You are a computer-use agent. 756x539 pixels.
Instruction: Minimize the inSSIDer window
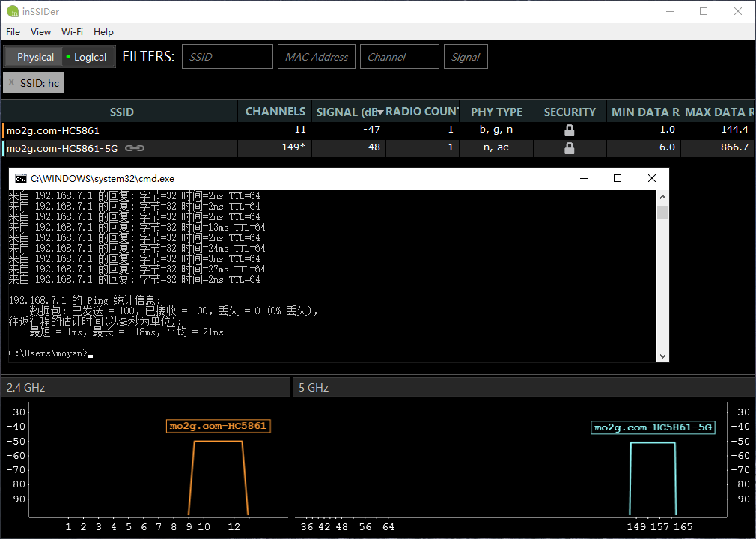point(670,11)
